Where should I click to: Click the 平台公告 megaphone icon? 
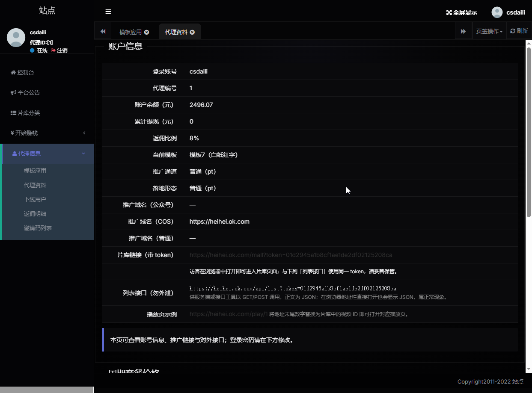tap(14, 92)
